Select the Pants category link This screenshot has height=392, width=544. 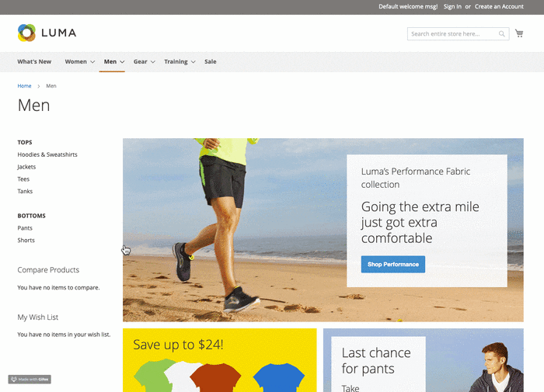25,228
